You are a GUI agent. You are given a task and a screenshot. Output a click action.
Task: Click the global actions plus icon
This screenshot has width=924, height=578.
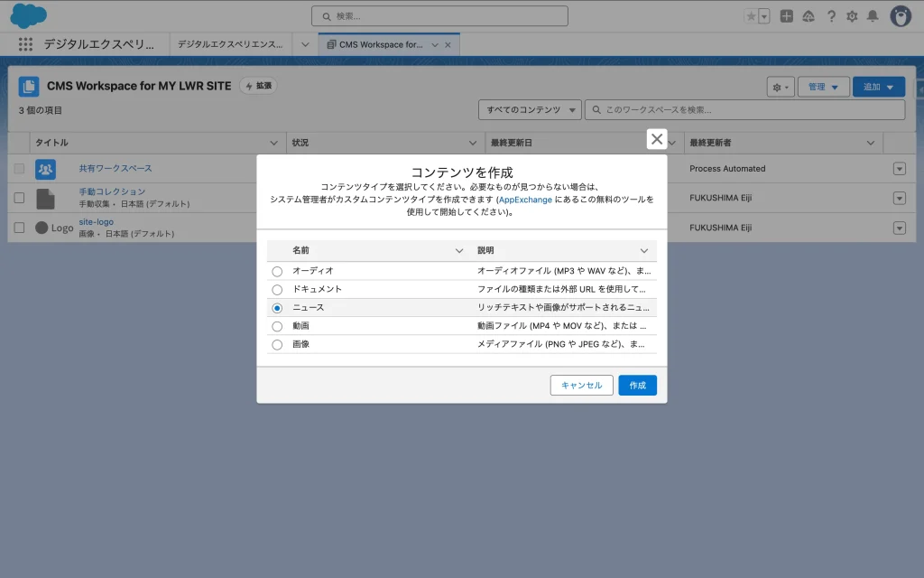point(787,16)
